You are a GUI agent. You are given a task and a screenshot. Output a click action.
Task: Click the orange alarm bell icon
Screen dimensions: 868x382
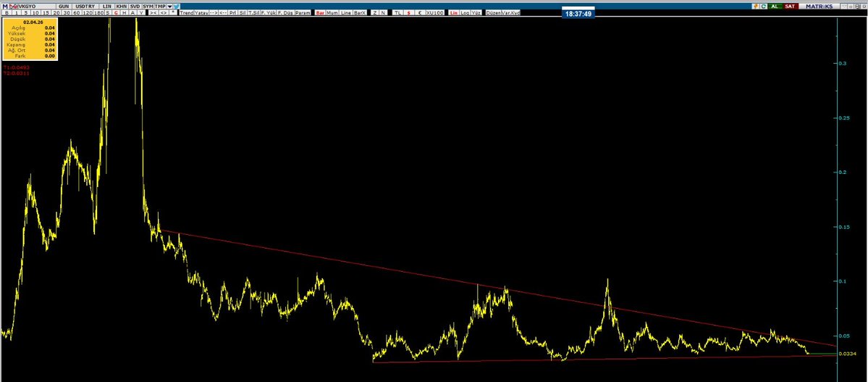click(x=756, y=6)
